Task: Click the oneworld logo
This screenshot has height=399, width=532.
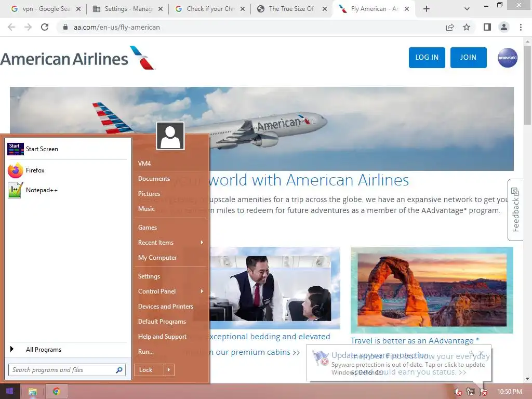Action: coord(508,58)
